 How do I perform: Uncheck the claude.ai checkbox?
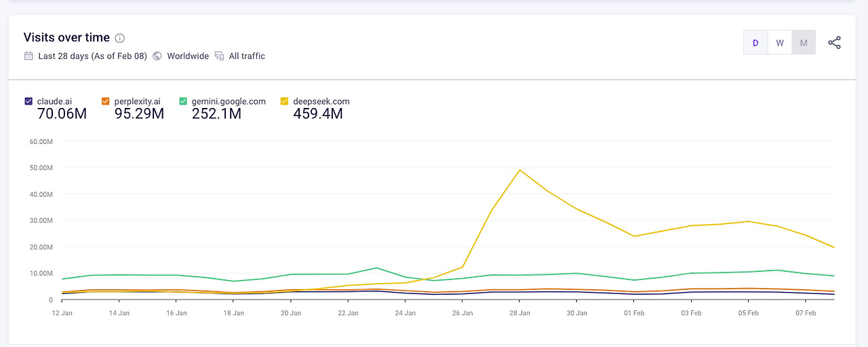28,101
